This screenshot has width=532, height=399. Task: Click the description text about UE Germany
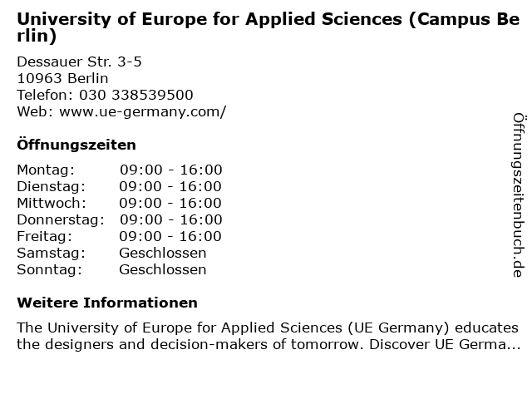pos(268,336)
